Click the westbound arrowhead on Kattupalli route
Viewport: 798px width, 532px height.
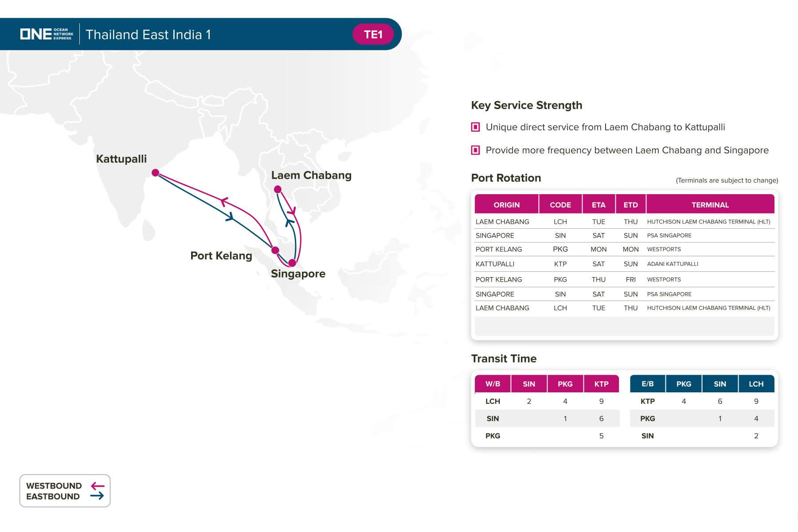click(225, 202)
